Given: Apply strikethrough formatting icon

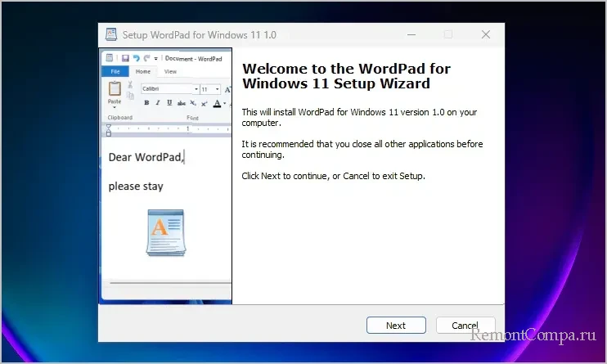Looking at the screenshot, I should 181,103.
